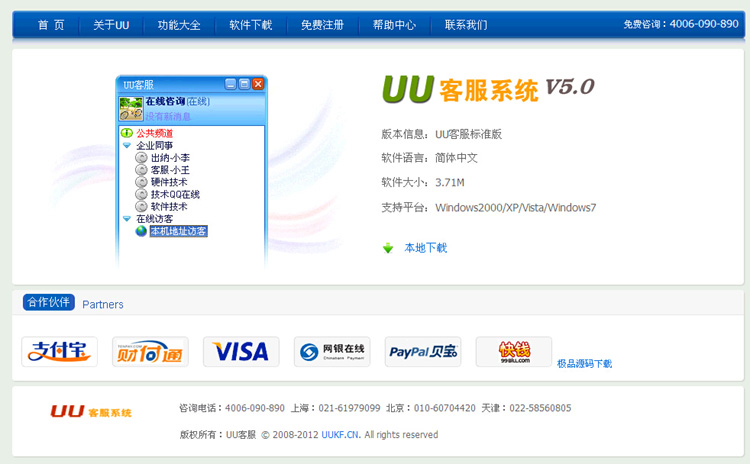Select contact 硬件技术
The width and height of the screenshot is (750, 464).
[169, 182]
